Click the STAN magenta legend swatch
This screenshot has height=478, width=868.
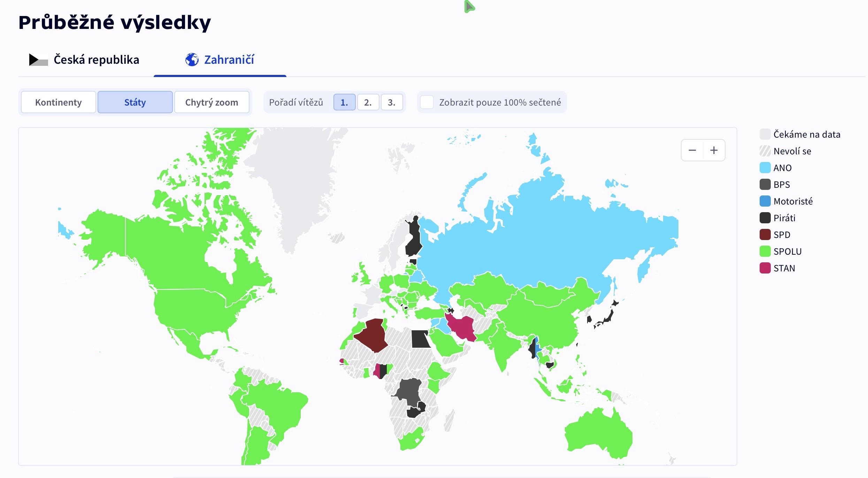pos(765,268)
